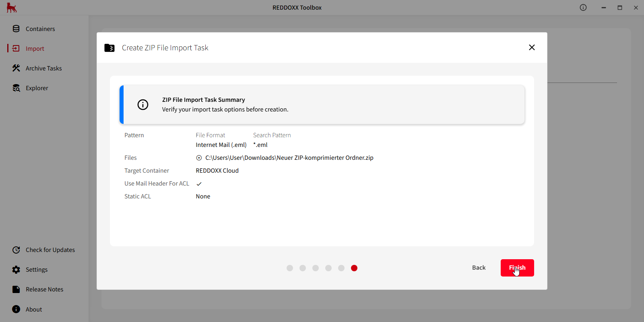Click the Use Mail Header For ACL label

click(x=157, y=184)
